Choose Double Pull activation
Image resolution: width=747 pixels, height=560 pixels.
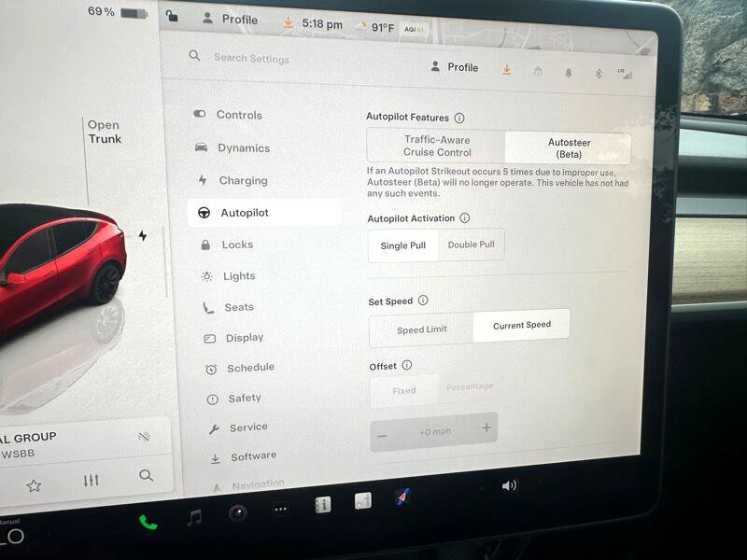472,245
